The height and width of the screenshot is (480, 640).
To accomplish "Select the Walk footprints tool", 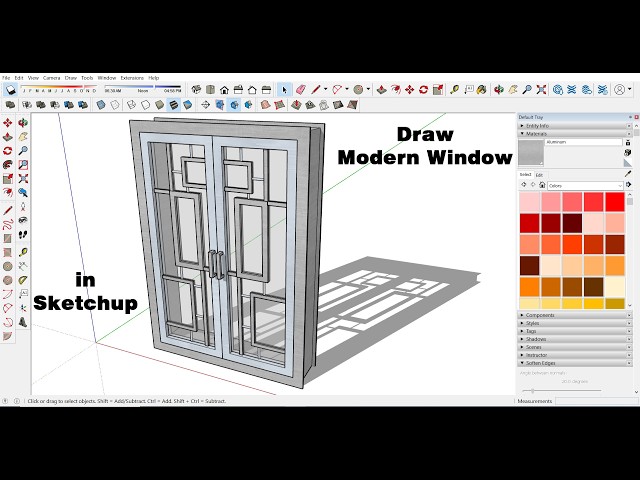I will tap(23, 235).
